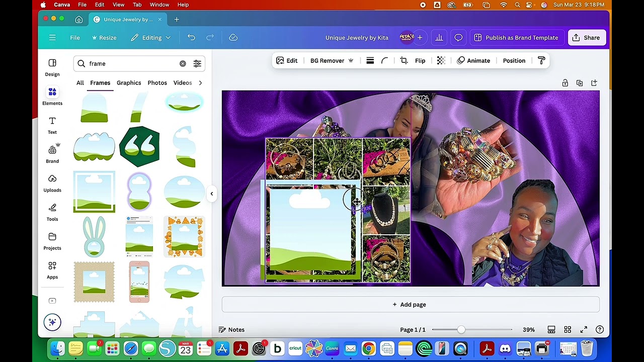The image size is (644, 362).
Task: Add a new page via the top-right icon
Action: coord(594,83)
